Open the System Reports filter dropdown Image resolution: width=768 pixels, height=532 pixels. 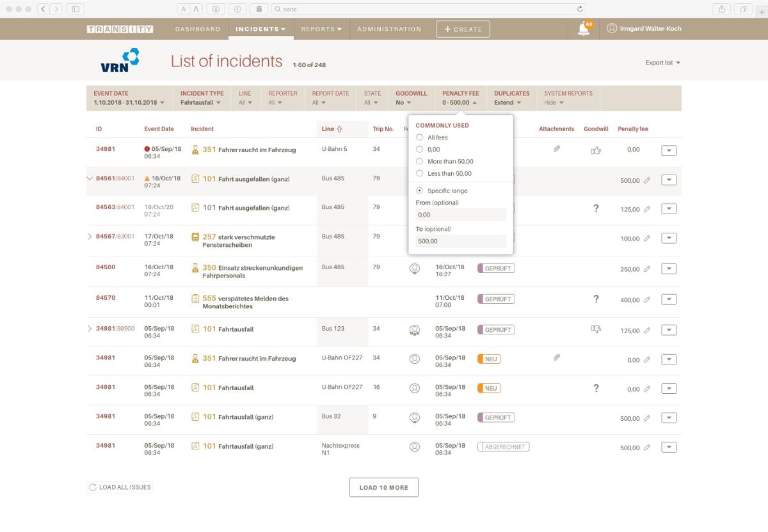click(x=568, y=98)
